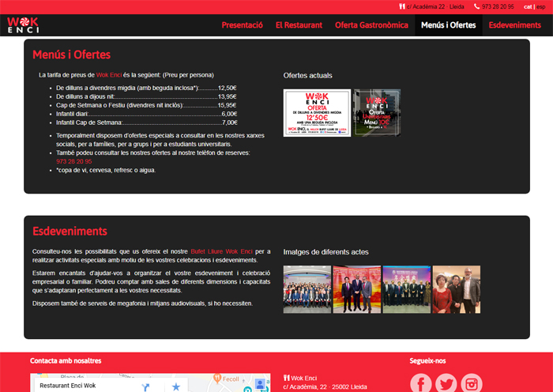Click the map user avatar icon
The height and width of the screenshot is (392, 553).
click(260, 384)
